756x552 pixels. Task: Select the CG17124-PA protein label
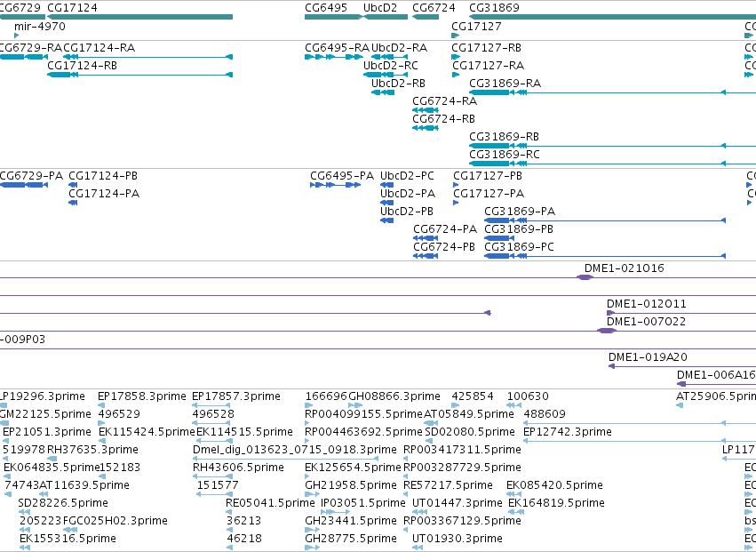pos(104,194)
